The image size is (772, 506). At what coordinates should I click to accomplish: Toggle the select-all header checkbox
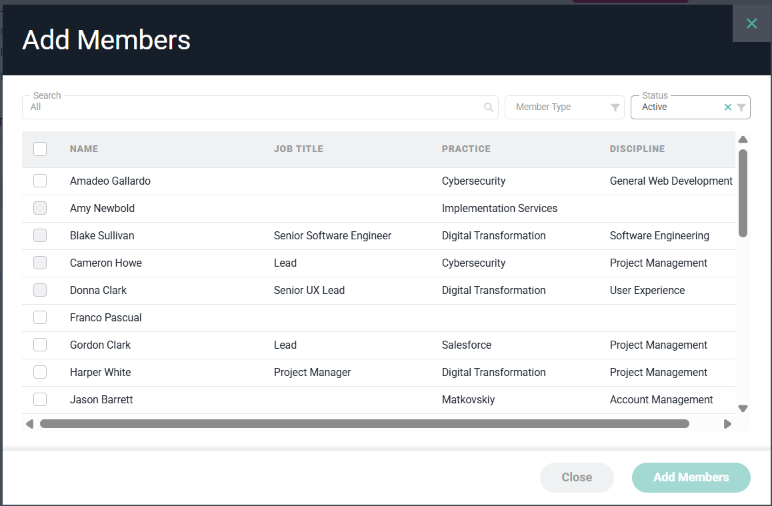click(40, 149)
